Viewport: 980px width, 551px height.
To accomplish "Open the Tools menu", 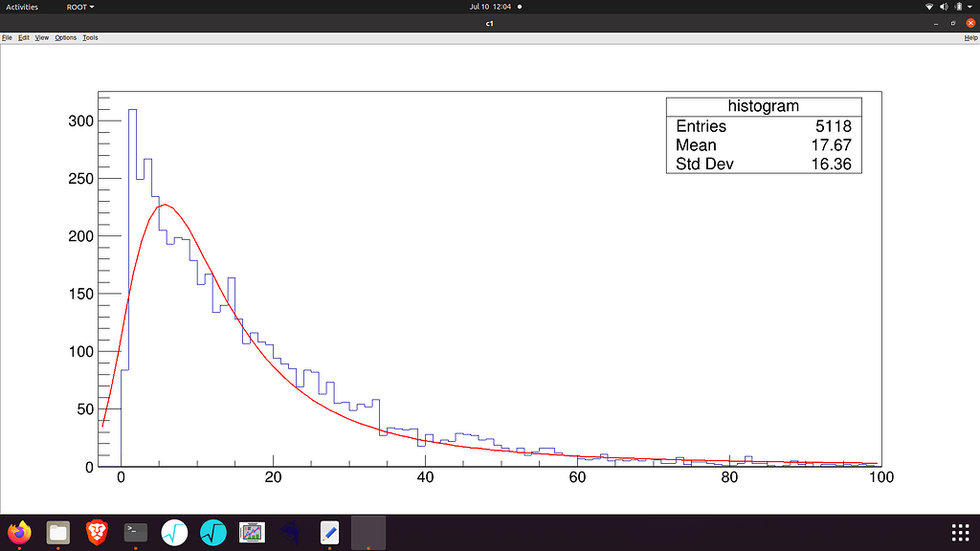I will [90, 37].
